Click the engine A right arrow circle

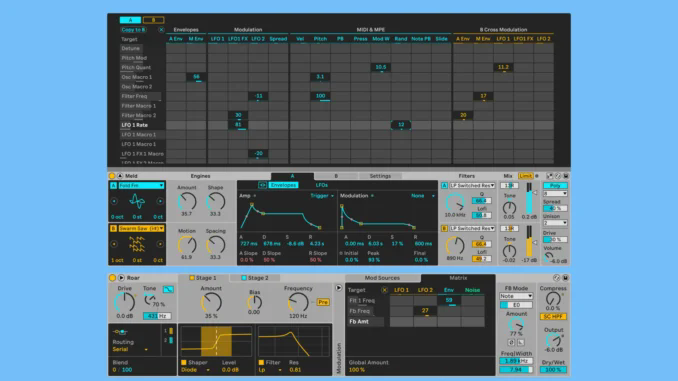click(x=160, y=201)
